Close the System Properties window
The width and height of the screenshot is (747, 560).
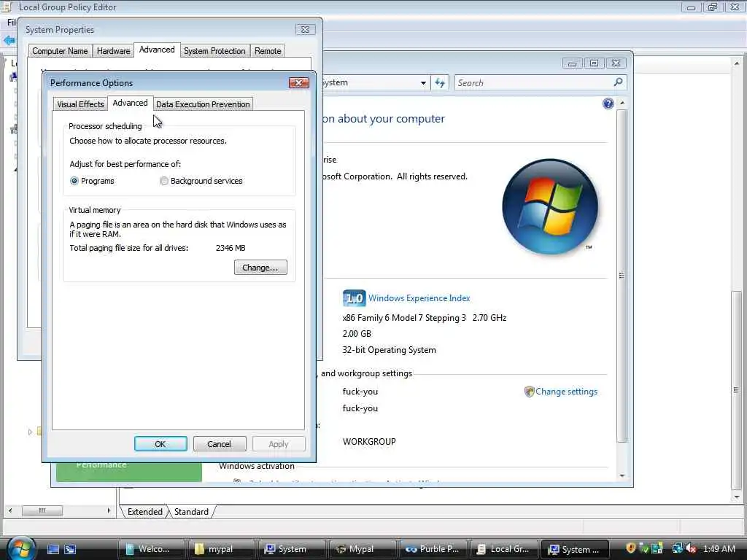[306, 29]
